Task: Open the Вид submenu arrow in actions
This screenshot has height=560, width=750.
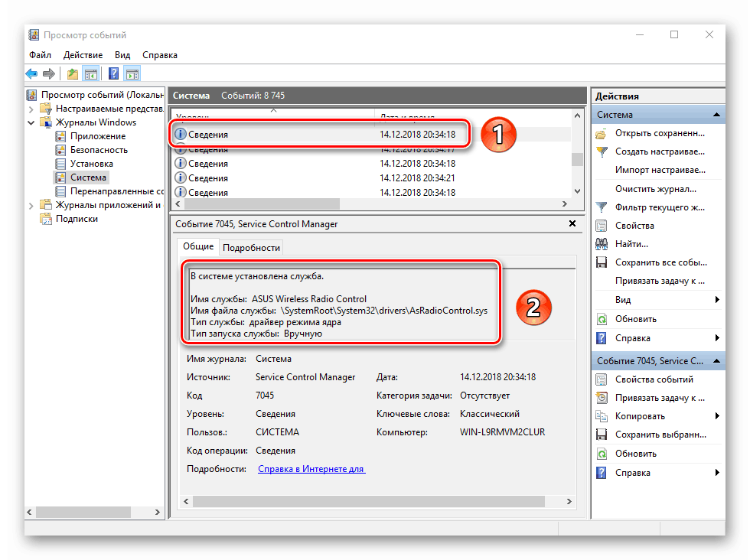Action: coord(717,300)
